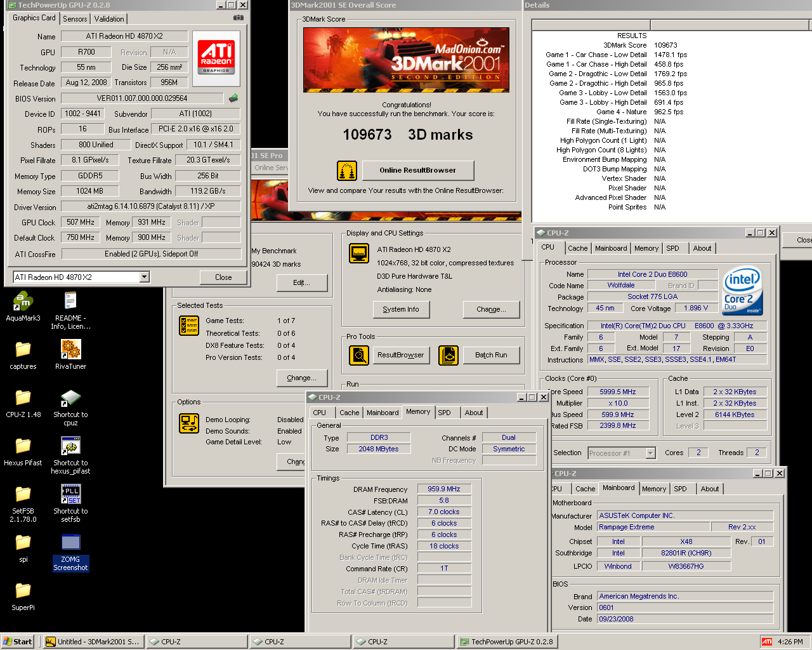Open the Processor #1 selection dropdown
Screen dimensions: 812x650
click(650, 453)
